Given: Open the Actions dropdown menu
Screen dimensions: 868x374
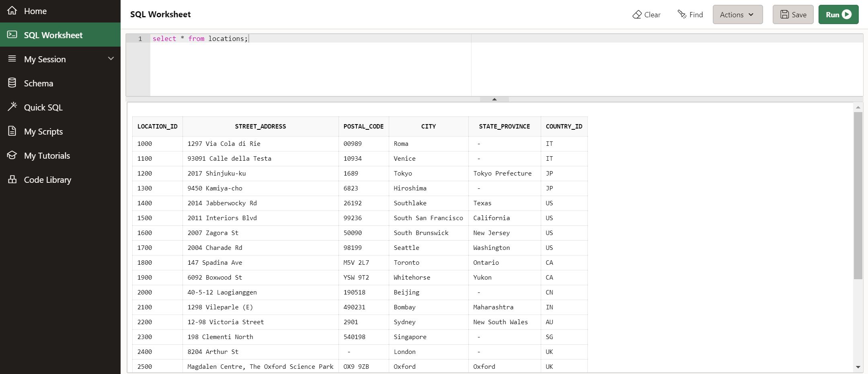Looking at the screenshot, I should pos(738,14).
